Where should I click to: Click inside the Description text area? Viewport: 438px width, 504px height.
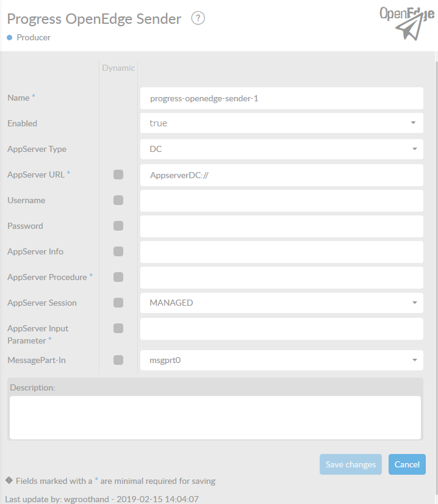click(215, 417)
